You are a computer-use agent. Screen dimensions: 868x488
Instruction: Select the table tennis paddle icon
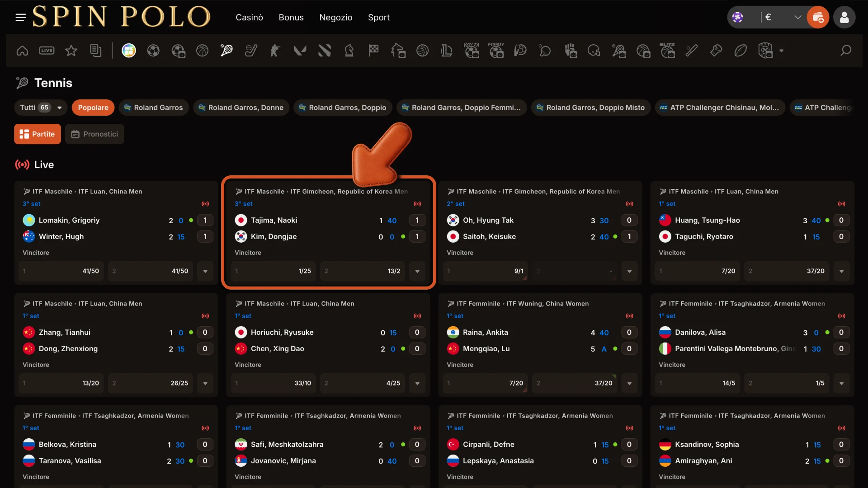tap(545, 51)
